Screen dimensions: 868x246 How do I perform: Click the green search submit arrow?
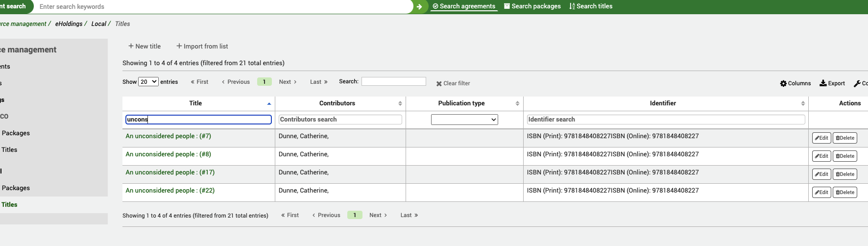[x=419, y=7]
